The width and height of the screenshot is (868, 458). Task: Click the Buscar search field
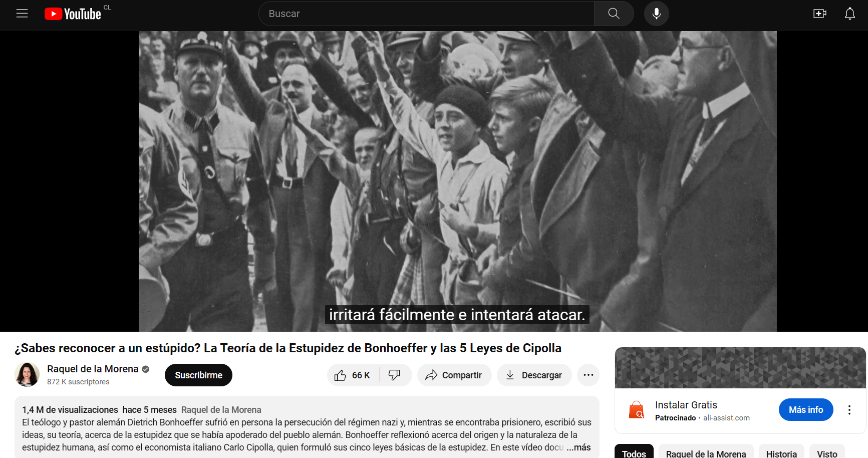426,14
